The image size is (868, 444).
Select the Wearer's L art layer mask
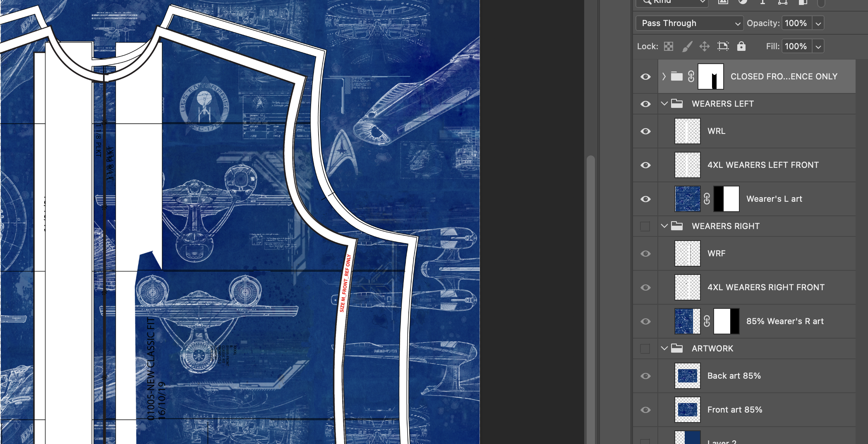point(727,199)
